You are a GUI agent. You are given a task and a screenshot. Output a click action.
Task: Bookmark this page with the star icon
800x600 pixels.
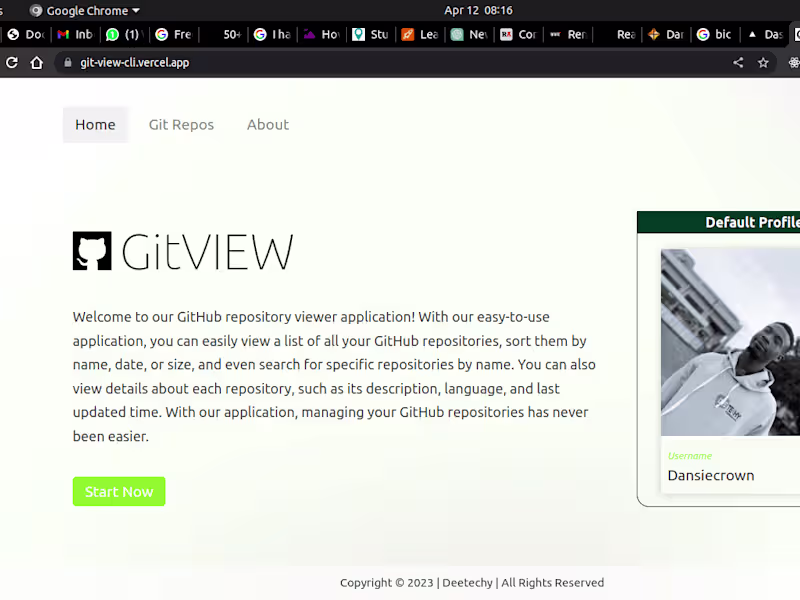pos(763,62)
